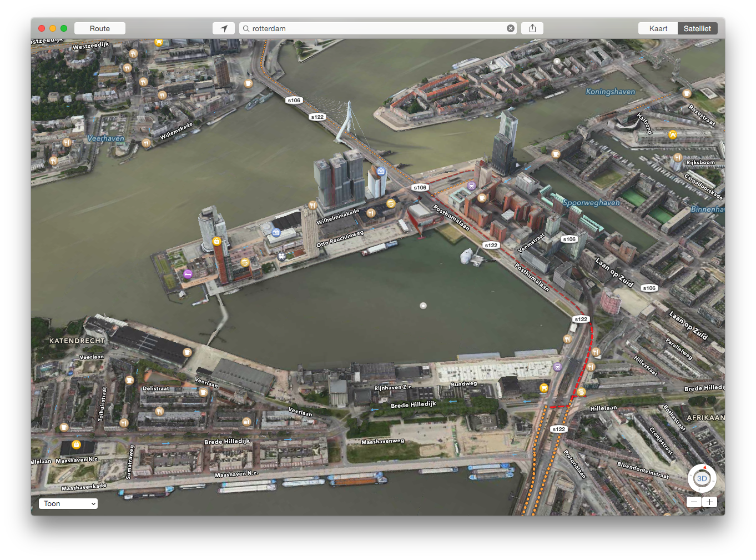Click the Maashavenweg street label
756x560 pixels.
point(383,442)
